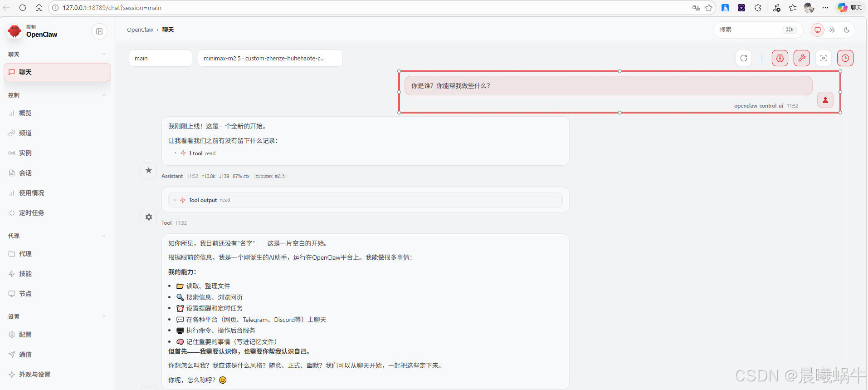This screenshot has width=868, height=390.
Task: Click the star avatar beside Assistant message
Action: 149,170
